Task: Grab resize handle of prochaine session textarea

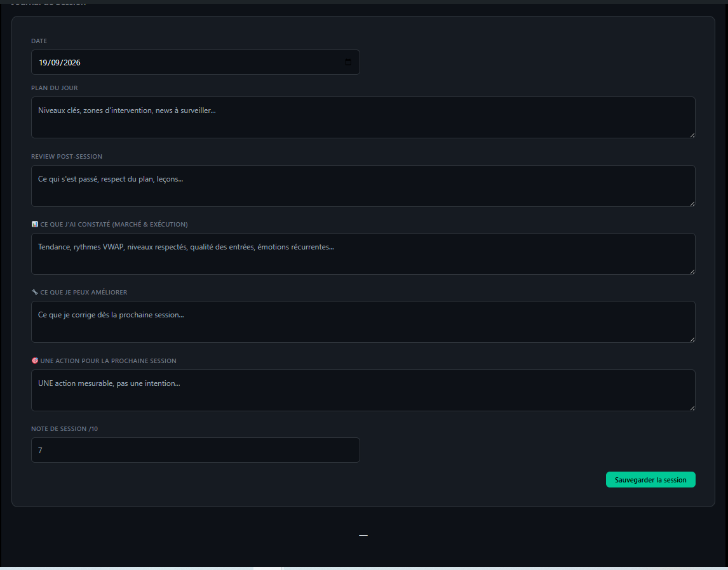Action: pos(692,408)
